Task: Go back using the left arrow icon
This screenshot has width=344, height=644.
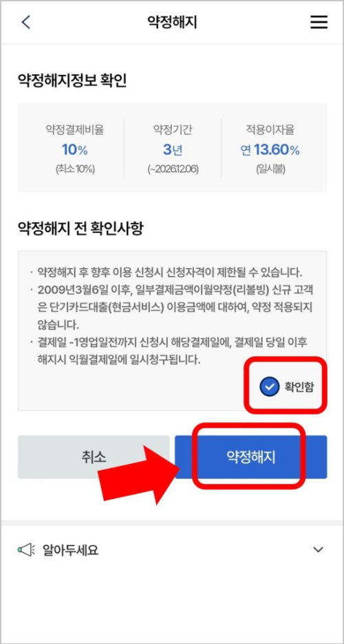Action: click(26, 22)
